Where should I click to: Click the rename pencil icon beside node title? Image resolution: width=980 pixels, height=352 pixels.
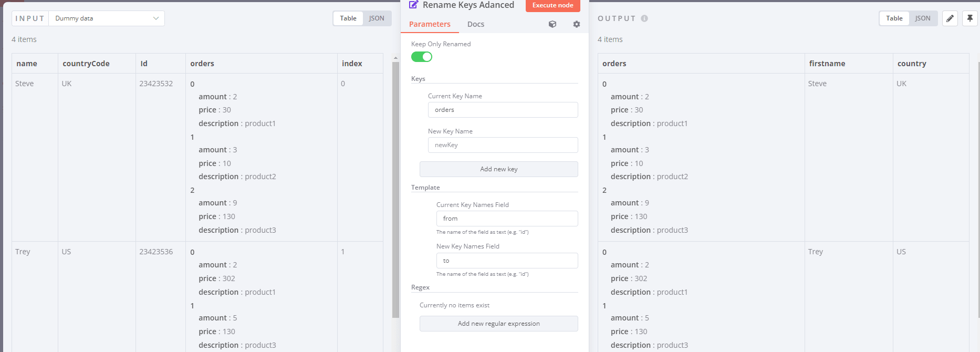(x=414, y=5)
